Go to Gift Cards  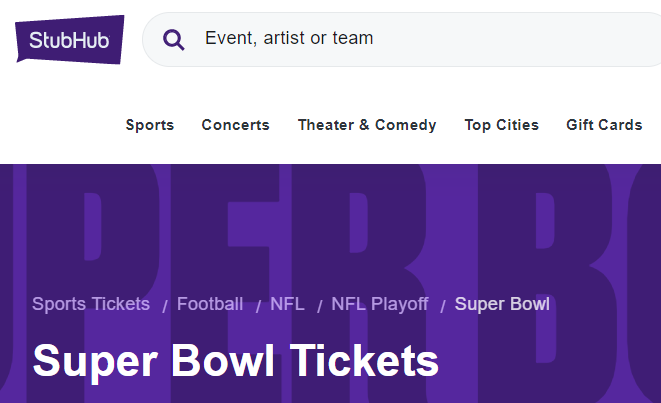click(x=604, y=125)
